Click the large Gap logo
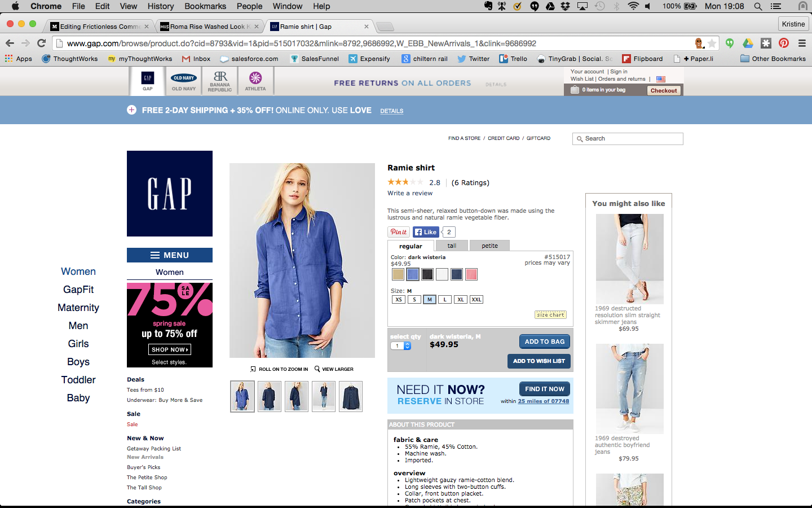 point(170,194)
